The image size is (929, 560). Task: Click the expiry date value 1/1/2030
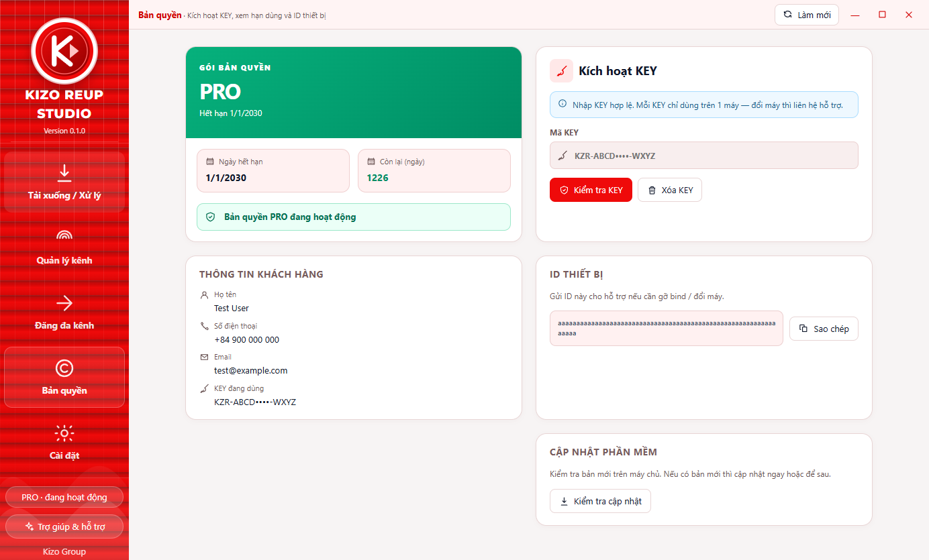(226, 178)
